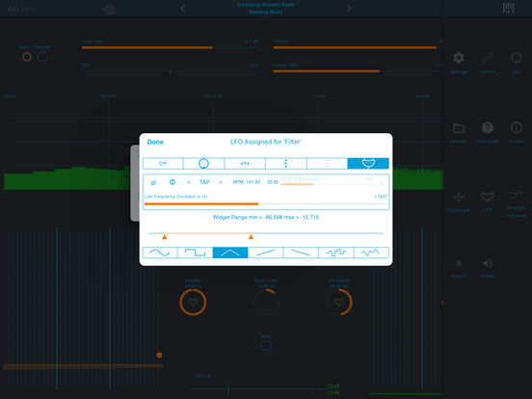Choose the greyed crosshair modulation mode
Image resolution: width=532 pixels, height=399 pixels.
click(x=327, y=163)
